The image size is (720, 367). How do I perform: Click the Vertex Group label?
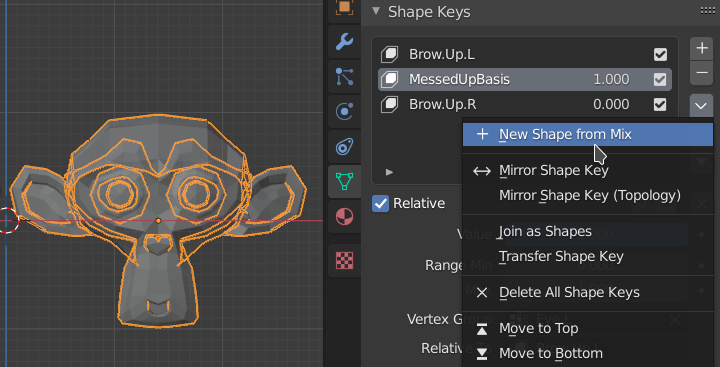coord(450,319)
